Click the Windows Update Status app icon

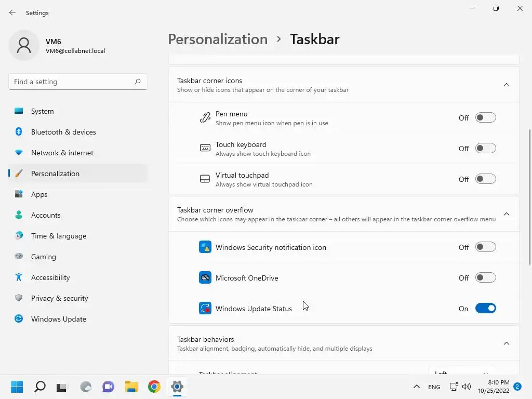[205, 308]
